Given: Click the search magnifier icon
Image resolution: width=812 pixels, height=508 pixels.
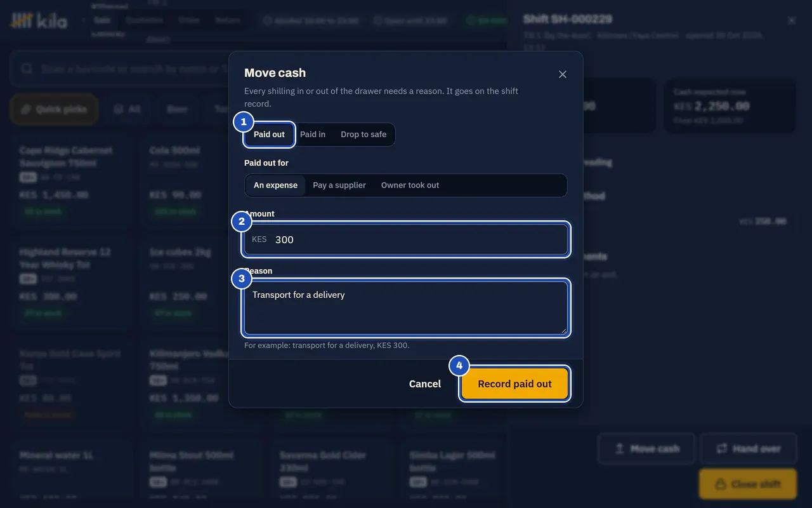Looking at the screenshot, I should 27,69.
